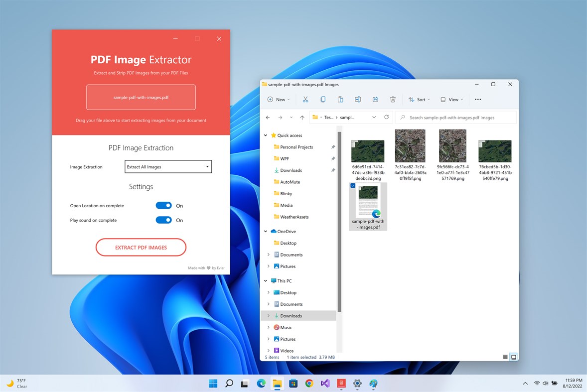Cut the selected file using scissors icon
Screen dimensions: 587x392
coord(305,99)
